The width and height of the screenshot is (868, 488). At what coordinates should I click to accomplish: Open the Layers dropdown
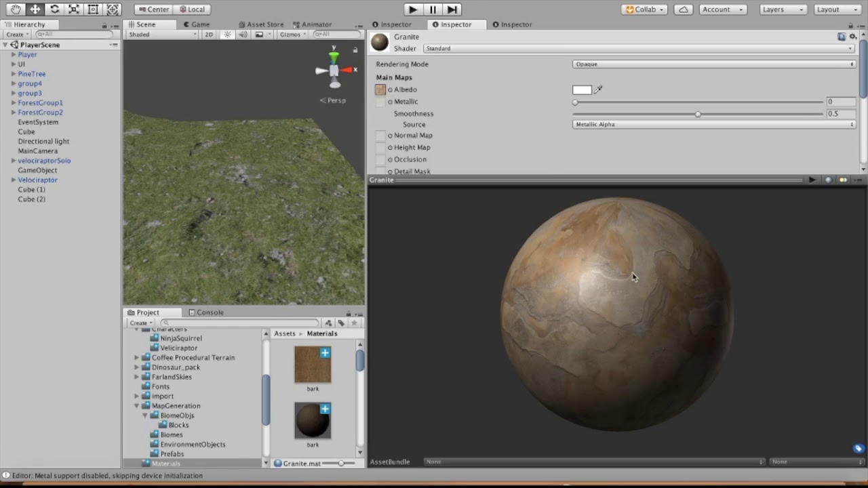pyautogui.click(x=782, y=9)
